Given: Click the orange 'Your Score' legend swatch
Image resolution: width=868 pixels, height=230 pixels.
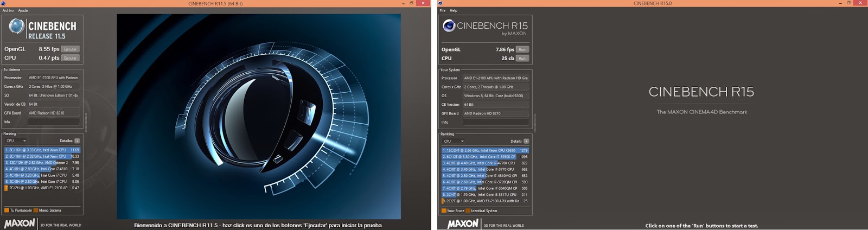Looking at the screenshot, I should 444,211.
